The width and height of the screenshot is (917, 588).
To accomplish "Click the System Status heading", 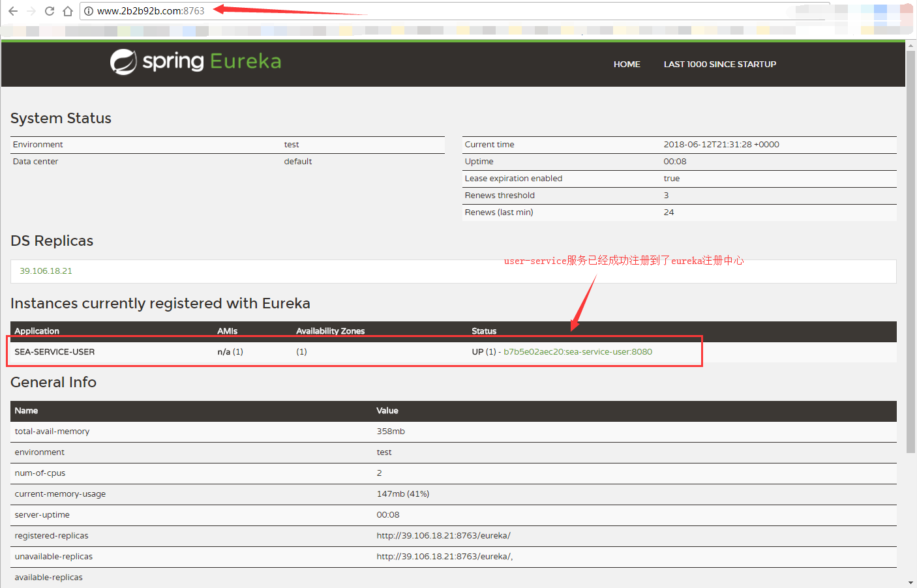I will click(61, 118).
